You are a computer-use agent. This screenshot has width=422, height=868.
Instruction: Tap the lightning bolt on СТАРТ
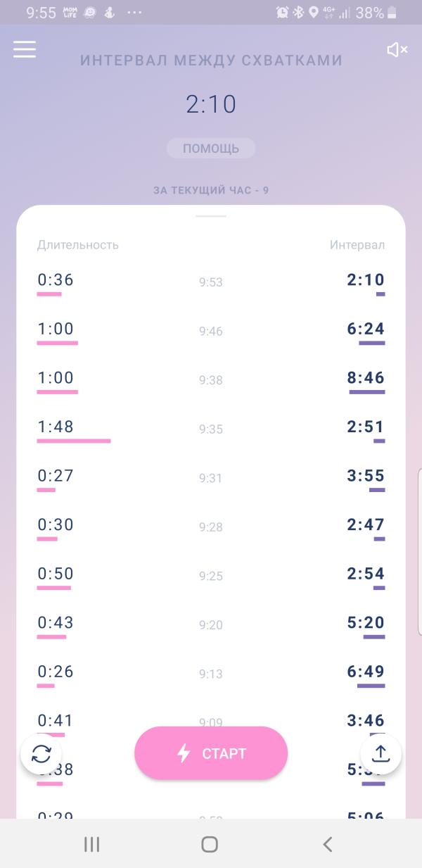point(184,753)
